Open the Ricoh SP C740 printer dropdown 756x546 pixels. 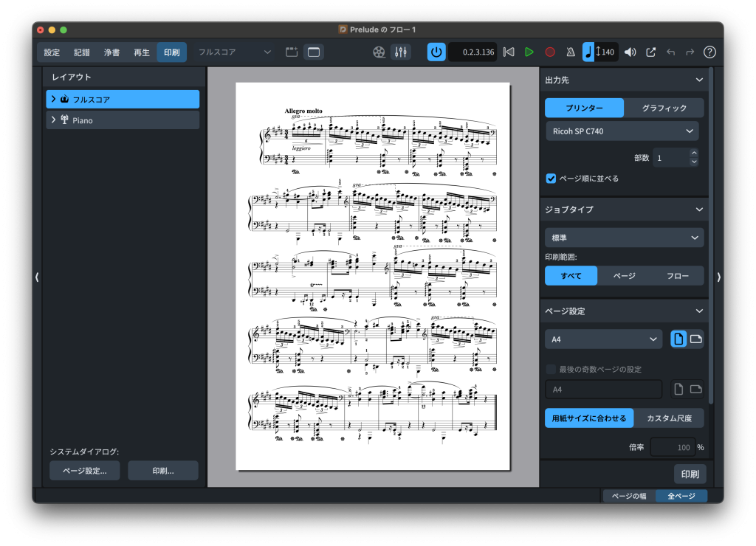(x=622, y=131)
